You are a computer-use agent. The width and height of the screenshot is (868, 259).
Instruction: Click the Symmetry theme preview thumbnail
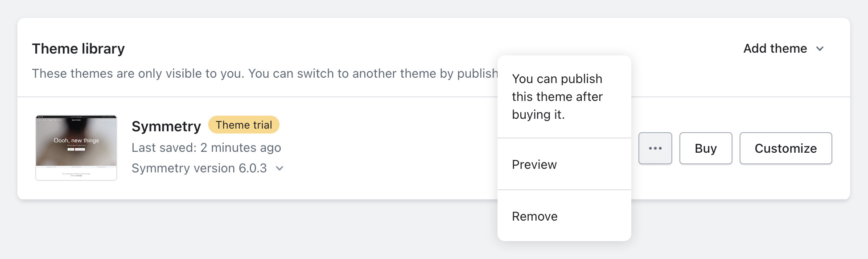[76, 147]
